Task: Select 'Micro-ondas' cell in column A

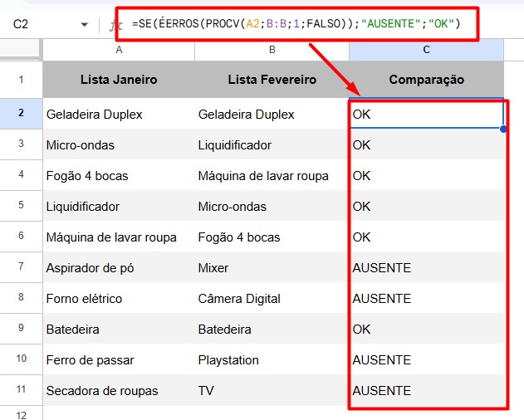Action: click(x=119, y=144)
